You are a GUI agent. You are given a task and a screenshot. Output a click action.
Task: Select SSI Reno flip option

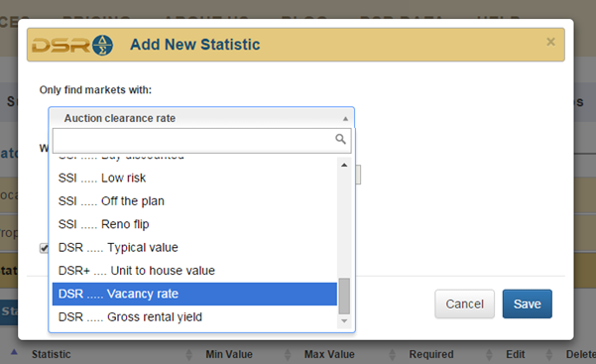coord(194,224)
